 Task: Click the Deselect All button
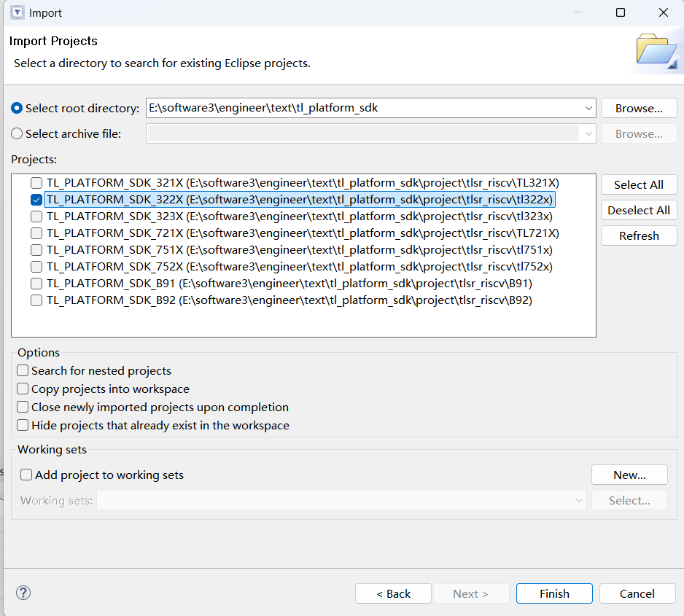[639, 210]
